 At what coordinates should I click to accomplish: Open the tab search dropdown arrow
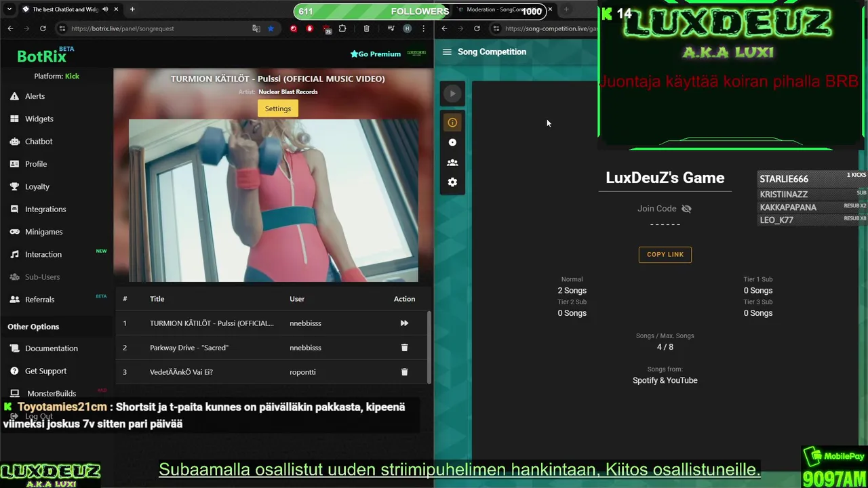coord(9,9)
